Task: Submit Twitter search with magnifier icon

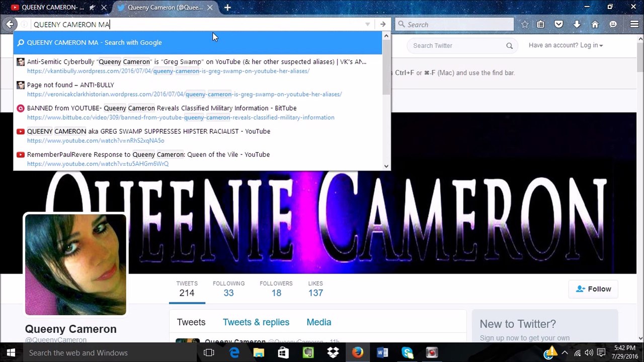Action: pos(509,46)
